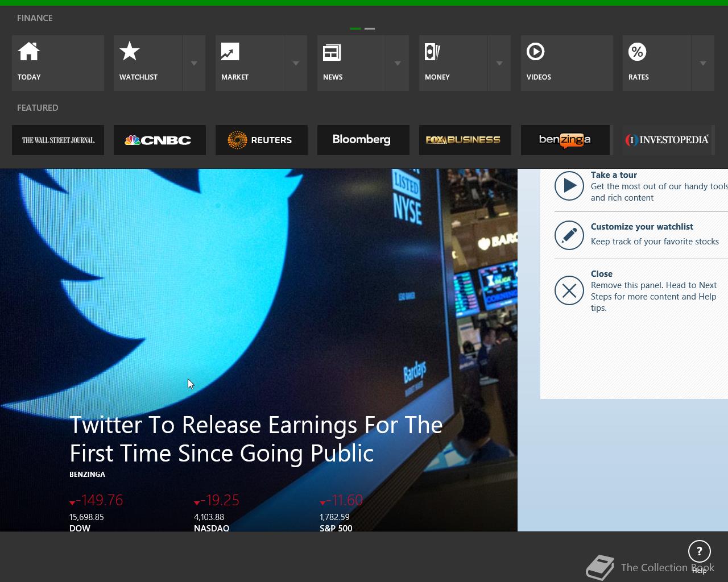This screenshot has width=728, height=582.
Task: Select the second nav bar page indicator
Action: pos(370,28)
